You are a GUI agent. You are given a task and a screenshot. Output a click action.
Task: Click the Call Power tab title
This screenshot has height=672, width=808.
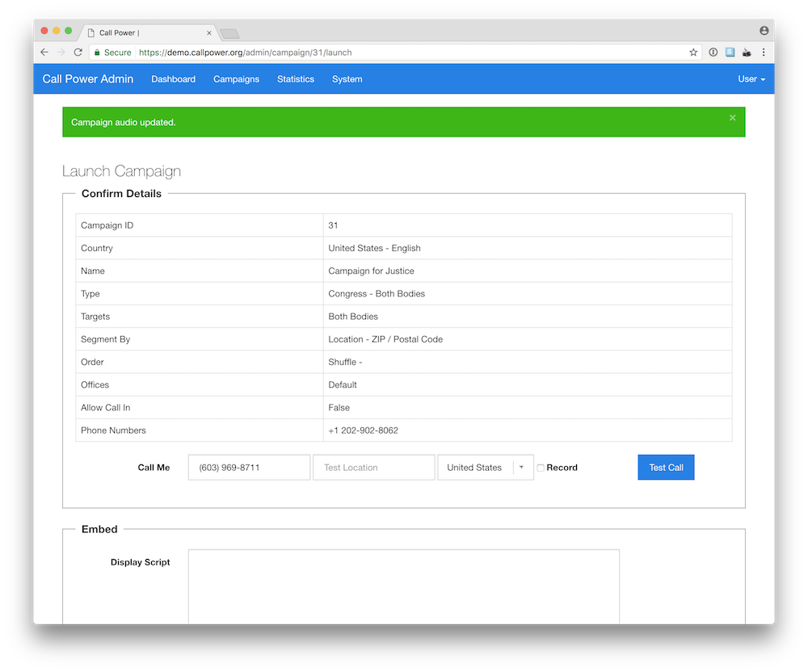point(119,33)
